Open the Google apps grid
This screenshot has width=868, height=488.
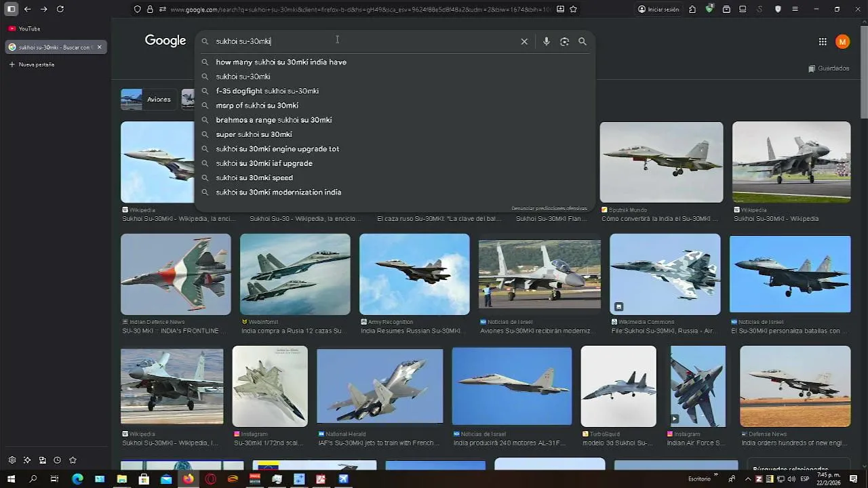(823, 42)
